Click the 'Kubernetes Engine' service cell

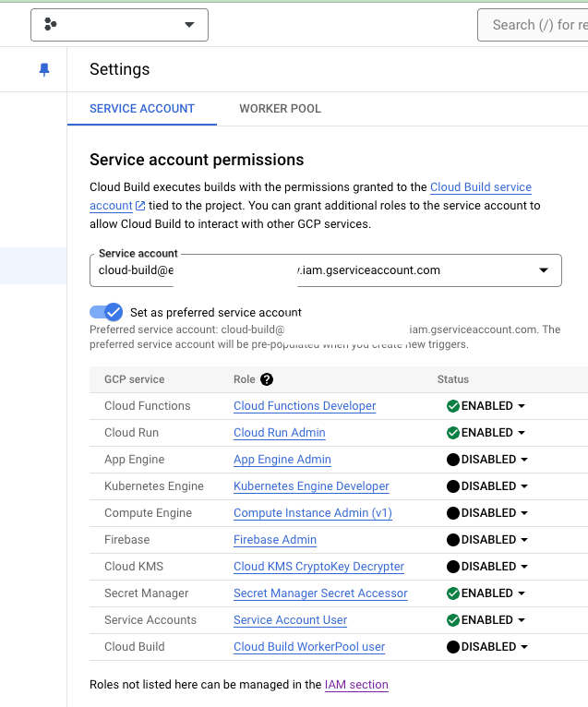[x=154, y=486]
